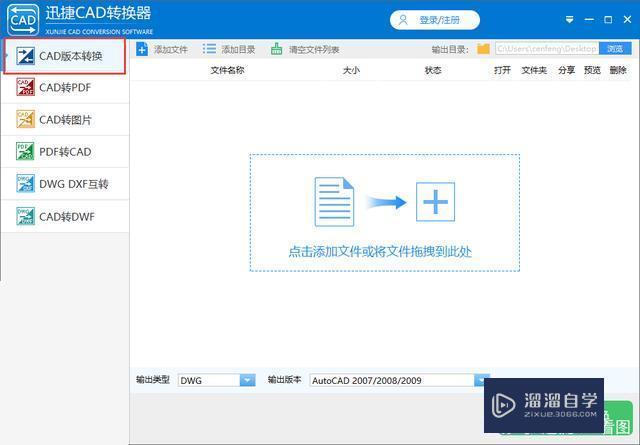
Task: Open the title bar dropdown menu arrow
Action: tap(569, 20)
